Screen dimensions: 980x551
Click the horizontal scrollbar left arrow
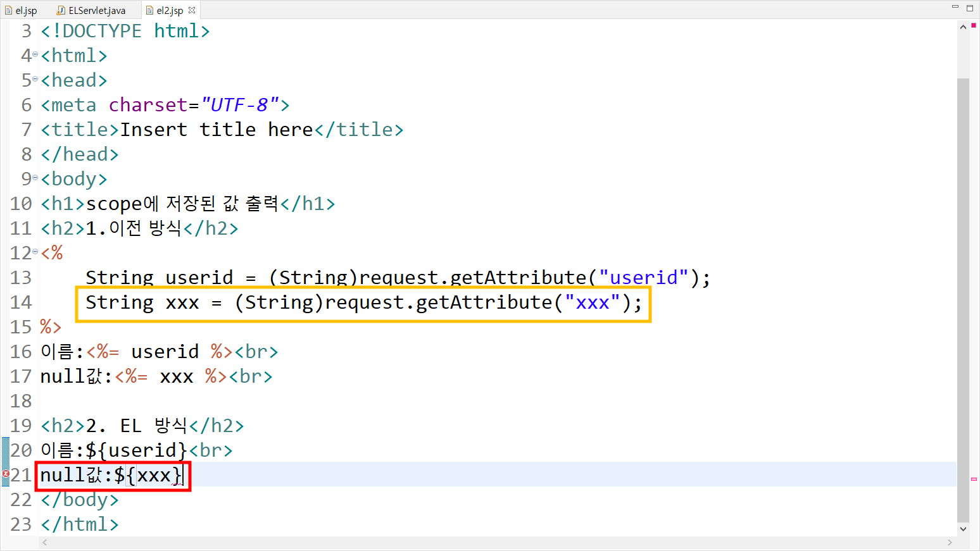44,543
